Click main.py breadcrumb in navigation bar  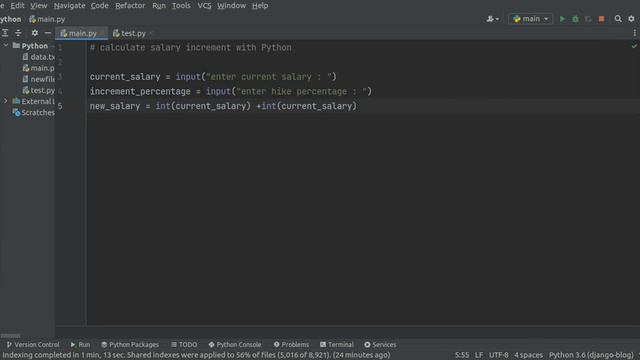click(x=47, y=19)
